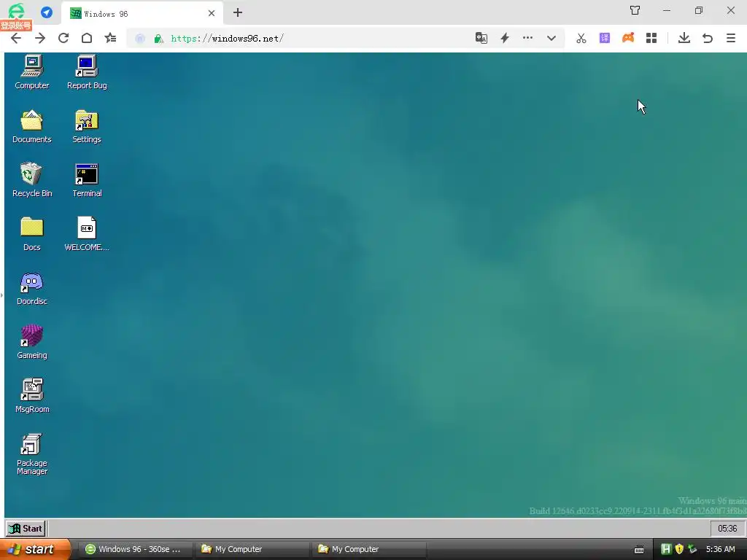Viewport: 747px width, 560px height.
Task: Open the orange game controller extension
Action: click(x=628, y=38)
